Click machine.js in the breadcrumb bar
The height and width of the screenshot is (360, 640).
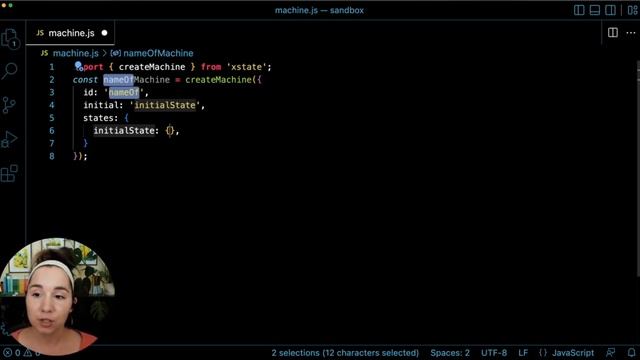pyautogui.click(x=76, y=53)
